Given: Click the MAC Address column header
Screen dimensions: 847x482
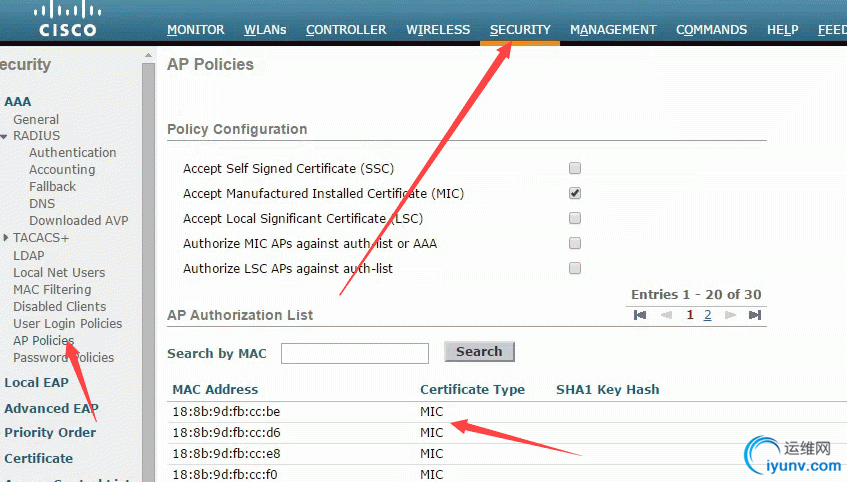Looking at the screenshot, I should click(216, 390).
